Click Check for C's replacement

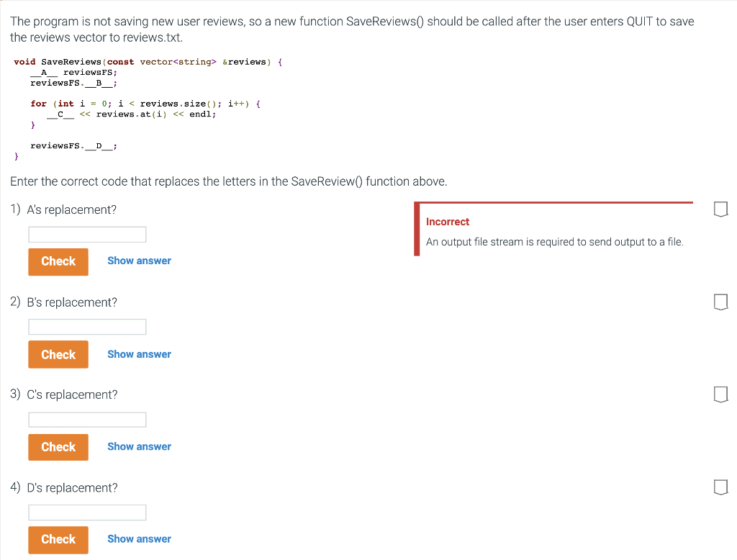(x=58, y=446)
